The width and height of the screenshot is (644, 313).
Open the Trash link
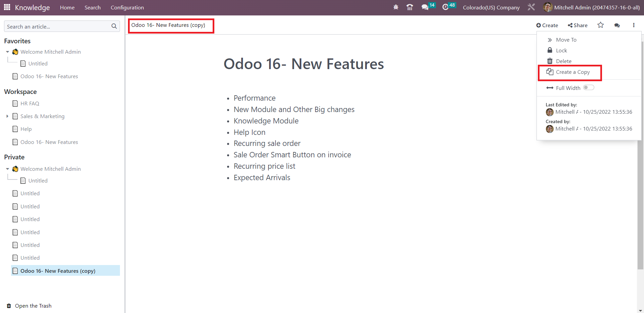(33, 306)
